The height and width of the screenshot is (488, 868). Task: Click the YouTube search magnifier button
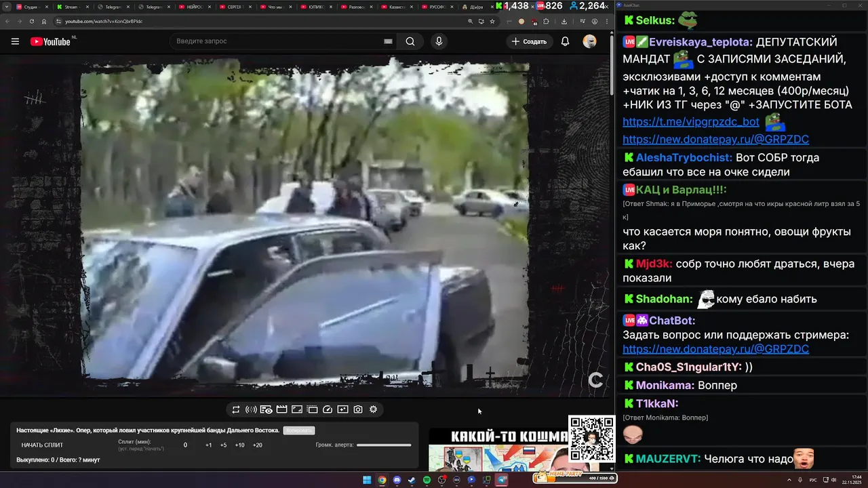[x=410, y=41]
